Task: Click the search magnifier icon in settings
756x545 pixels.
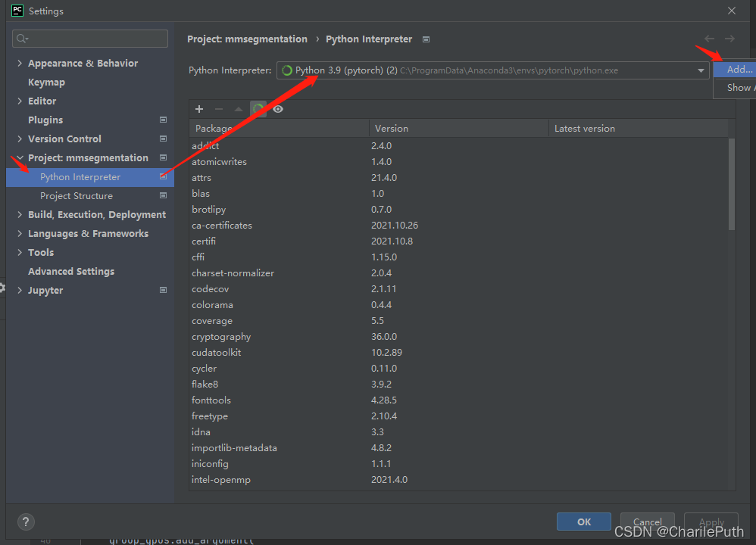Action: [x=22, y=39]
